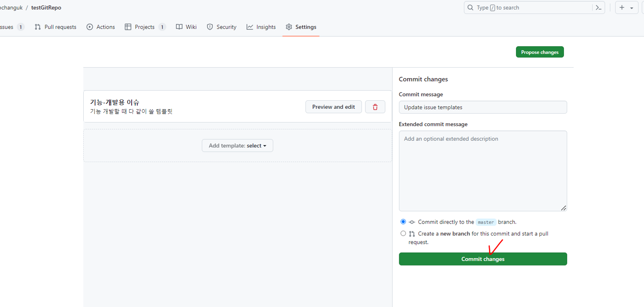Open the Settings tab
Screen dimensions: 644x307
(x=301, y=27)
